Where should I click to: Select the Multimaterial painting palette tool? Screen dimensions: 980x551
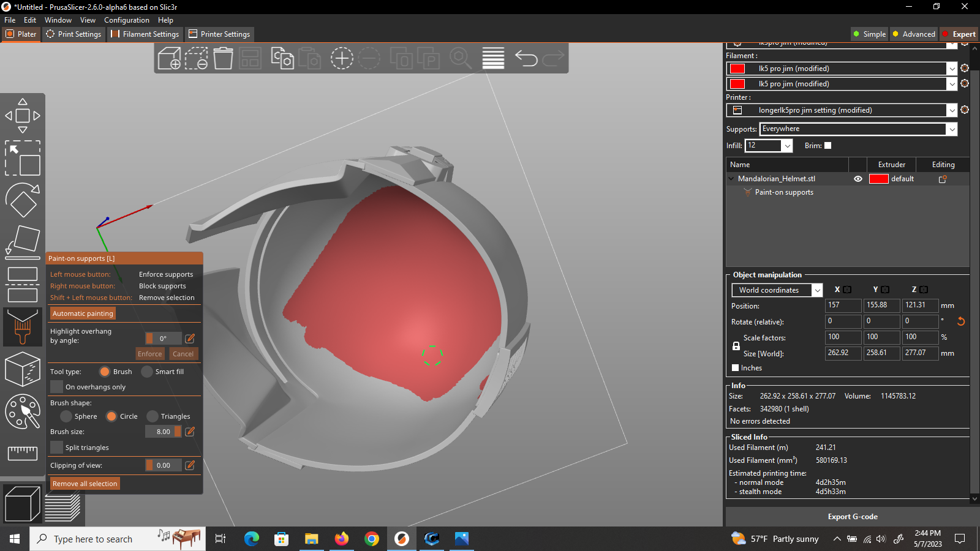(x=23, y=411)
